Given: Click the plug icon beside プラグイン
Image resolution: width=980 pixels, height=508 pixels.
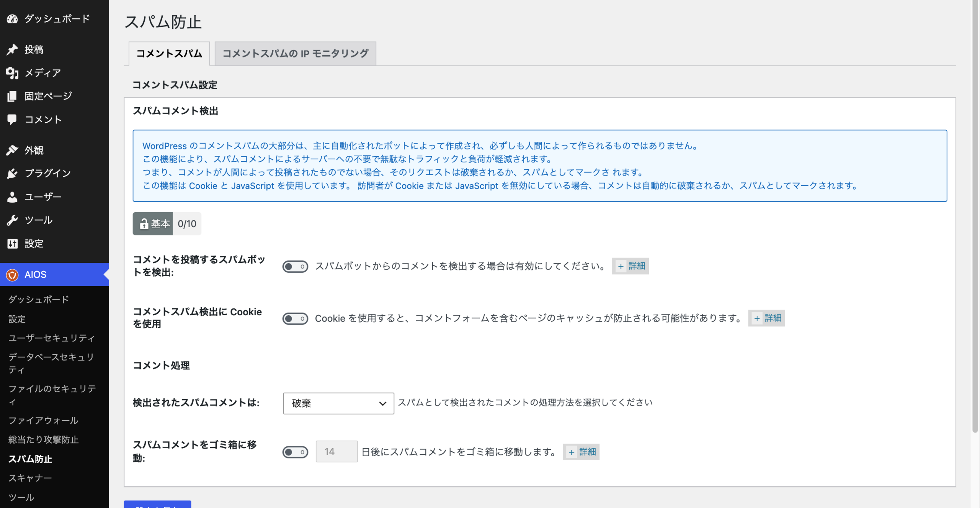Looking at the screenshot, I should (12, 174).
